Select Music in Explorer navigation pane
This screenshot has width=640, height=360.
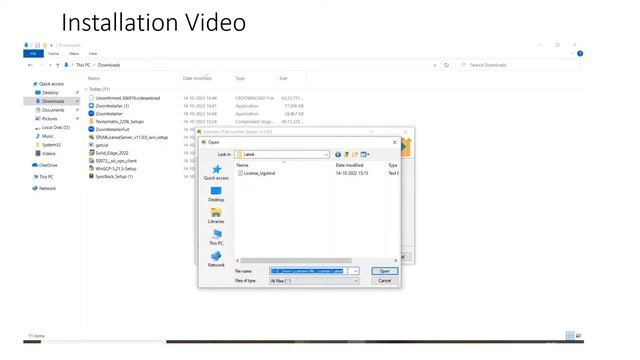[x=47, y=136]
